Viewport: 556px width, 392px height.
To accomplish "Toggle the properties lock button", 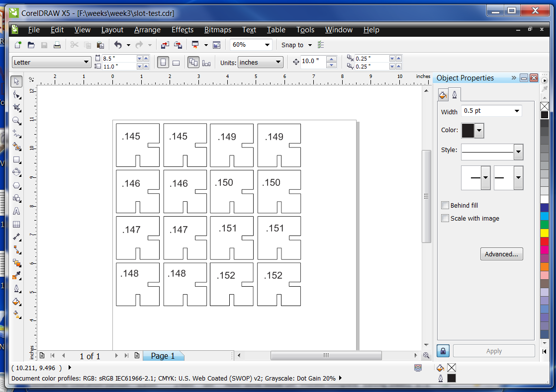I will point(443,351).
